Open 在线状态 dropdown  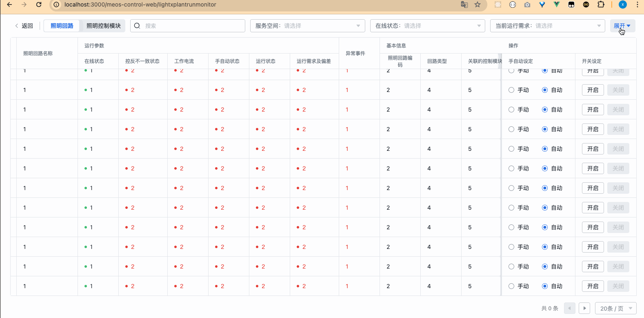pyautogui.click(x=428, y=26)
